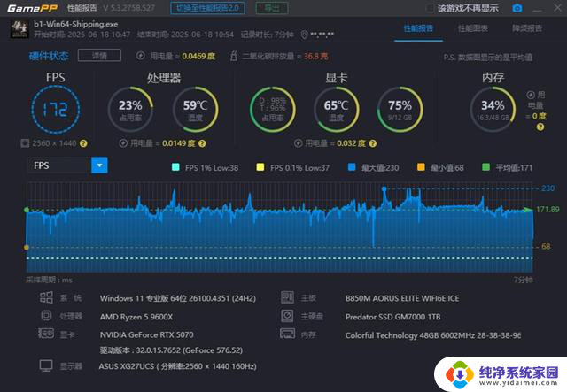Click the V 5.3.2758.527 version label

tap(129, 8)
